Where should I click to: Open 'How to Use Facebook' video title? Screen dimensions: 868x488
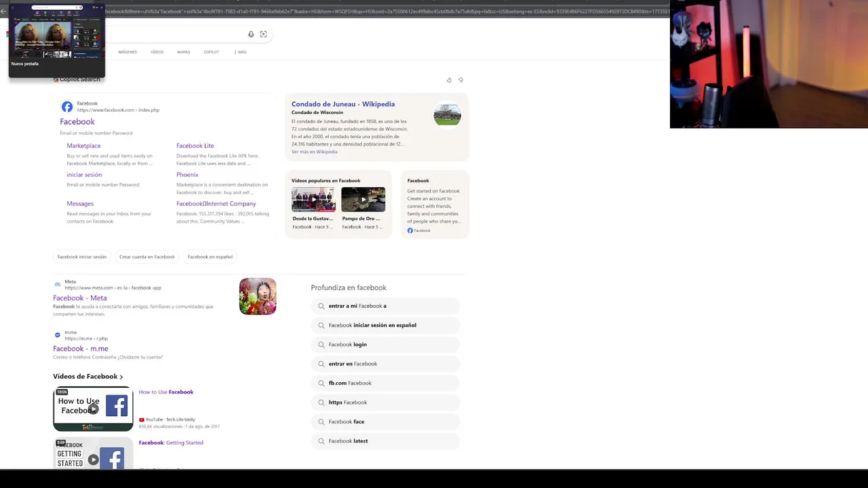click(x=166, y=392)
